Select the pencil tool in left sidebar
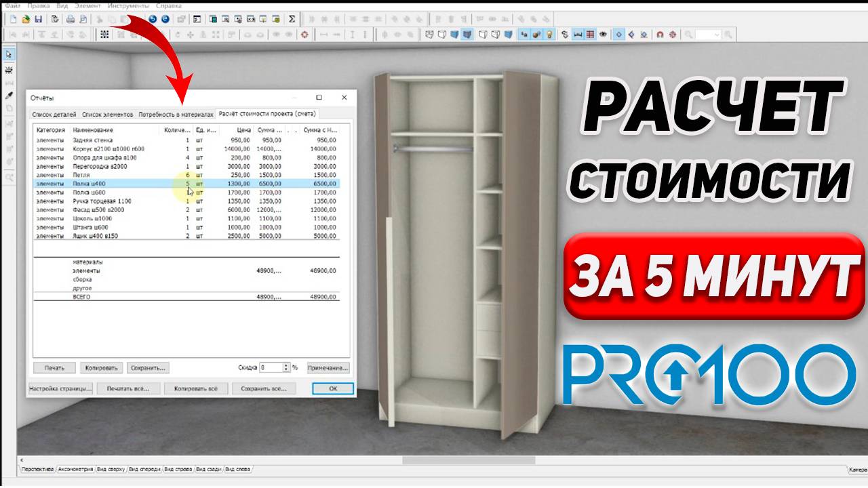Screen dimensions: 868x488 coord(9,96)
